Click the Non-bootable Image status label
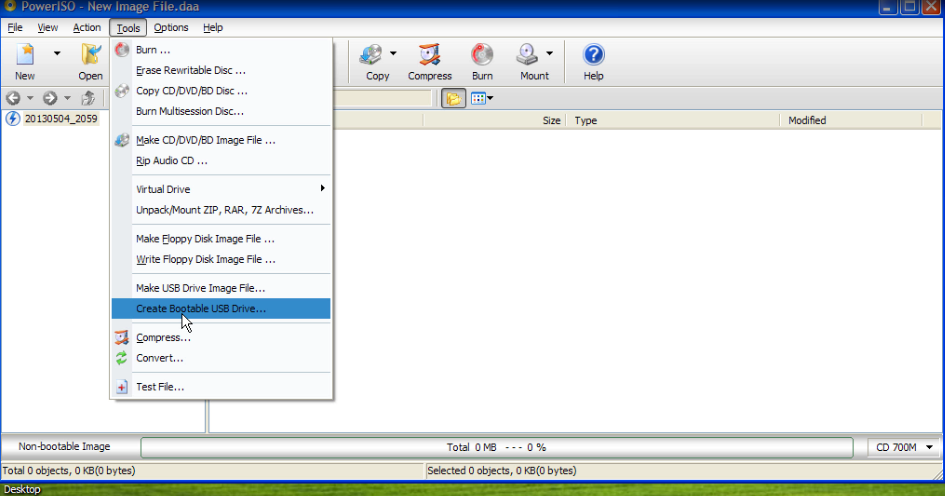 point(64,447)
